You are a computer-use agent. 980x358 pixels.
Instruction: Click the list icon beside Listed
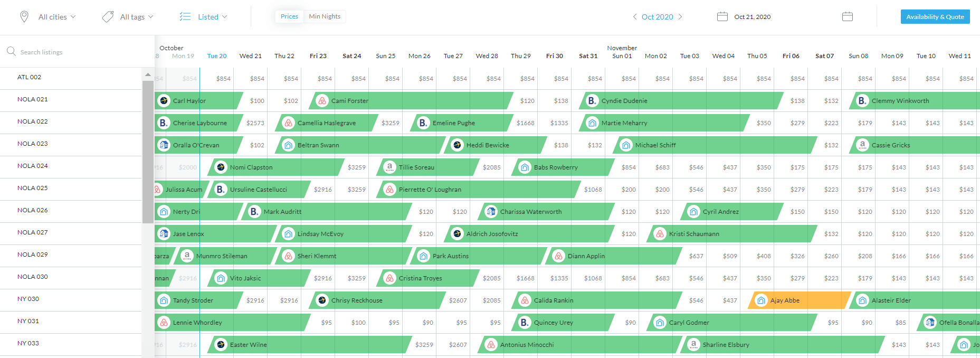[x=185, y=17]
